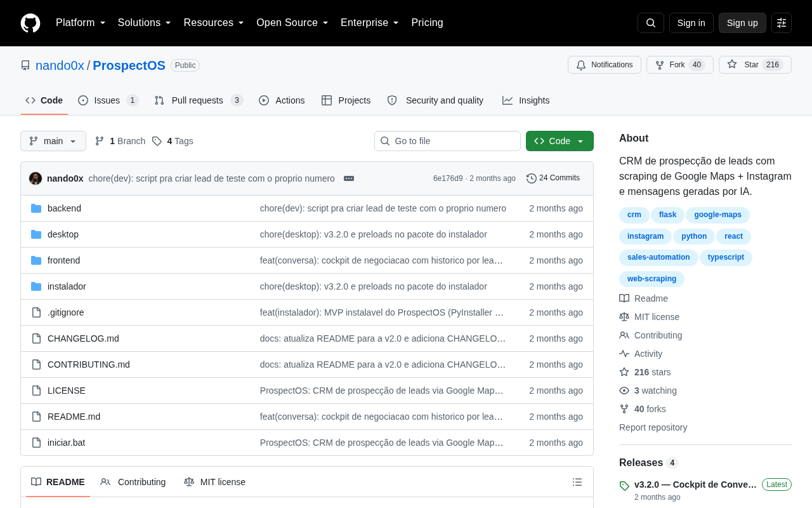
Task: Switch to the Code tab
Action: pyautogui.click(x=44, y=100)
